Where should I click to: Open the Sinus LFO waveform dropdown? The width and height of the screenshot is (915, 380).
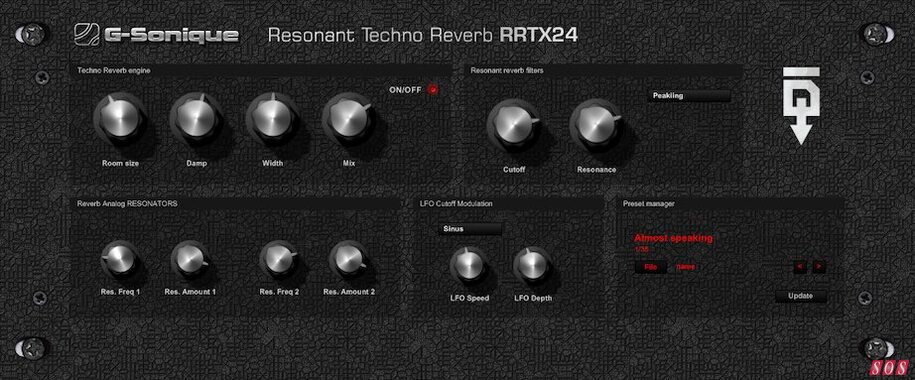pos(469,229)
